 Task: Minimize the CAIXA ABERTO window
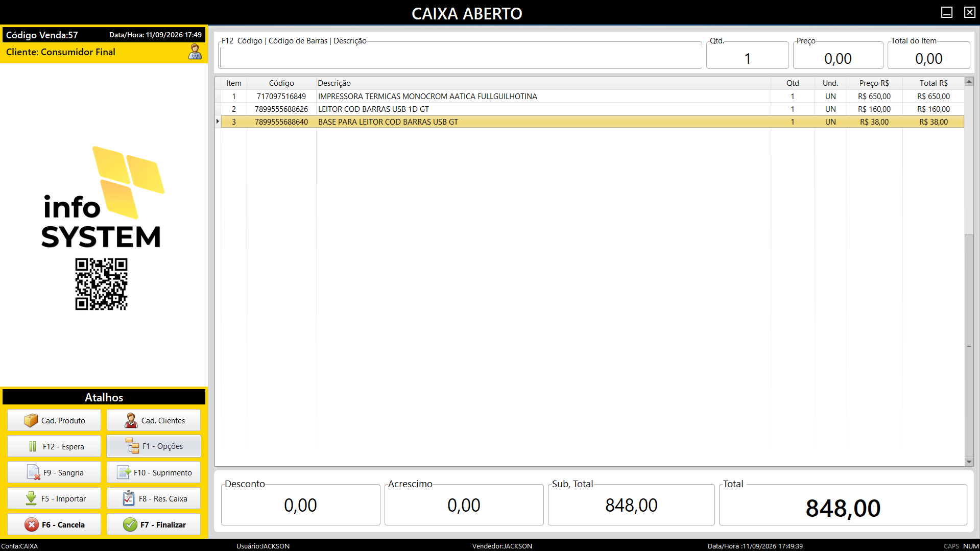(947, 12)
